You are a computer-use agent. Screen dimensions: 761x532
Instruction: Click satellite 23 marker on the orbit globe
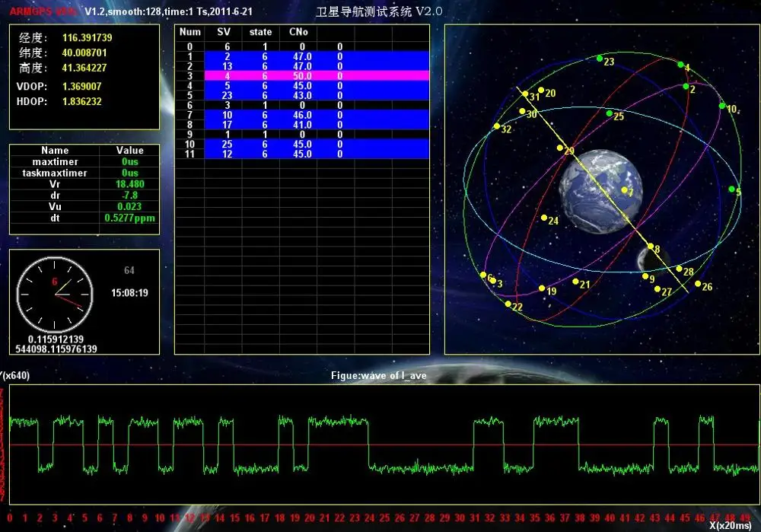tap(600, 59)
